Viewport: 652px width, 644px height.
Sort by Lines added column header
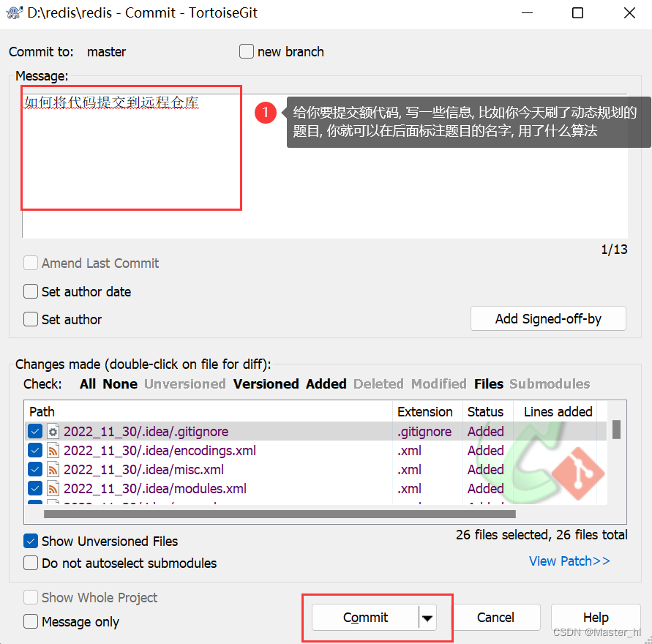click(555, 411)
